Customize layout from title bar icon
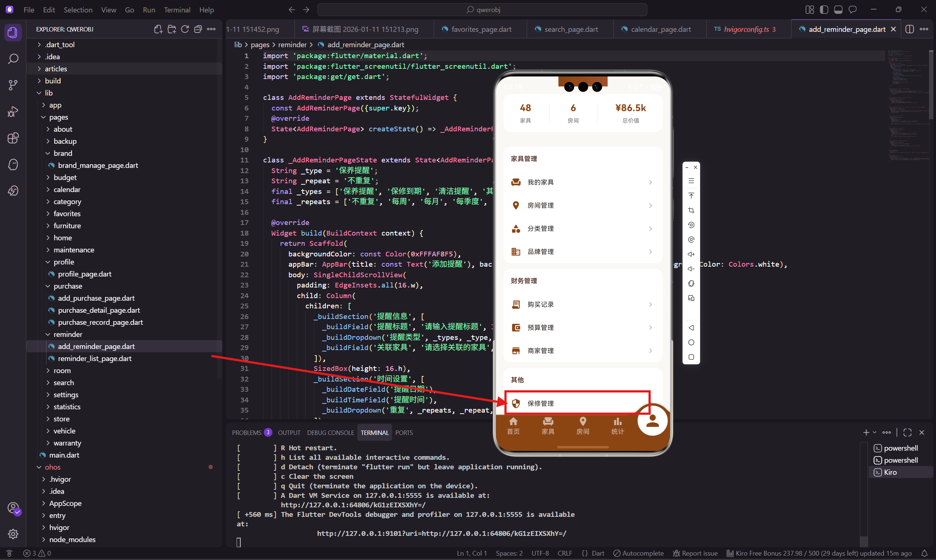The height and width of the screenshot is (560, 936). click(x=809, y=10)
